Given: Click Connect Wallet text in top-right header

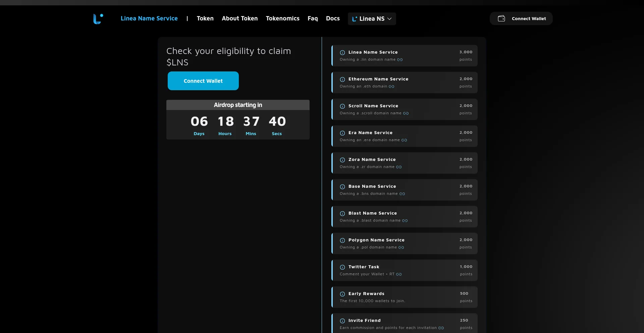Looking at the screenshot, I should click(x=529, y=19).
